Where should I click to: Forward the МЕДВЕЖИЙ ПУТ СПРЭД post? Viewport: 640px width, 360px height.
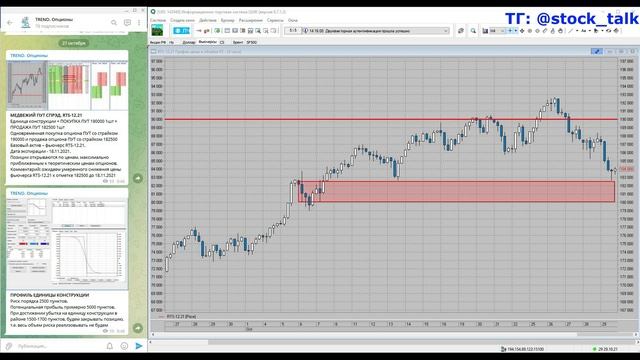[138, 178]
